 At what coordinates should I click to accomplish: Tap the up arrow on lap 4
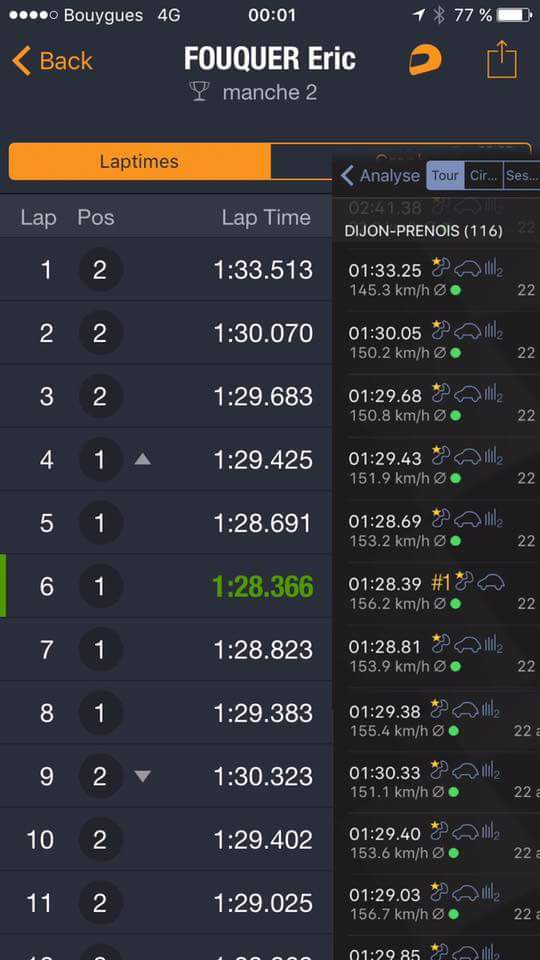tap(143, 459)
